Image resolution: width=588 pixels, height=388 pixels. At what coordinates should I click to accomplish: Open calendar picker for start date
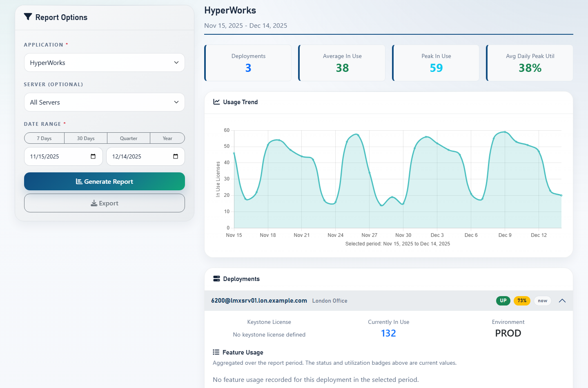click(x=93, y=156)
